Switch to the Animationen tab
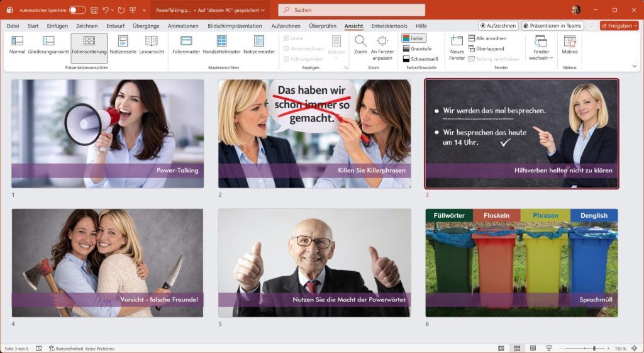 [x=183, y=26]
